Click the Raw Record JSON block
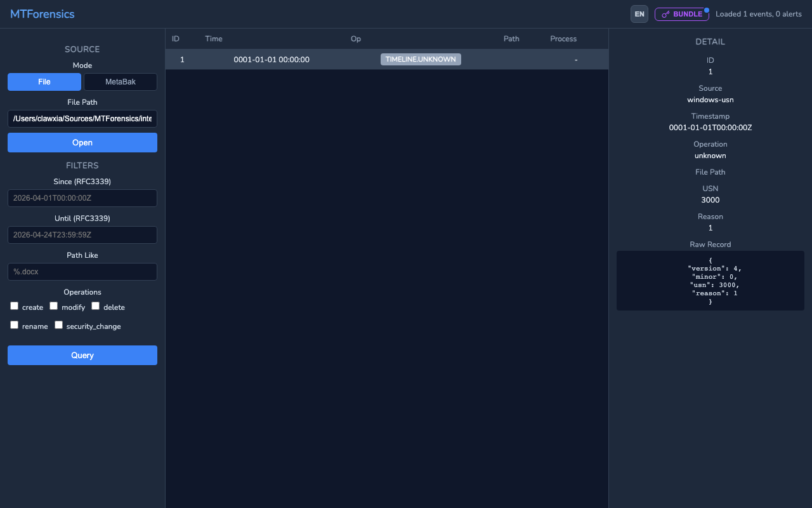The width and height of the screenshot is (812, 508). [x=710, y=281]
